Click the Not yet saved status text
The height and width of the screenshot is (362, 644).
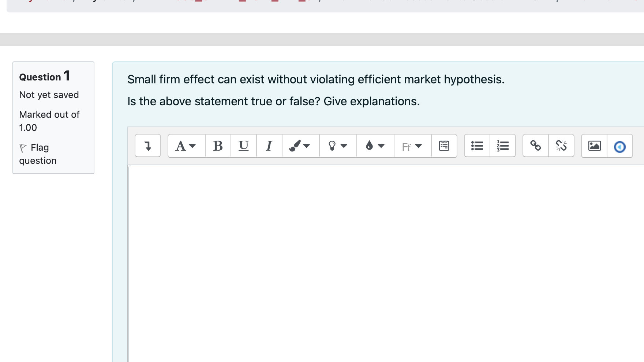point(49,94)
